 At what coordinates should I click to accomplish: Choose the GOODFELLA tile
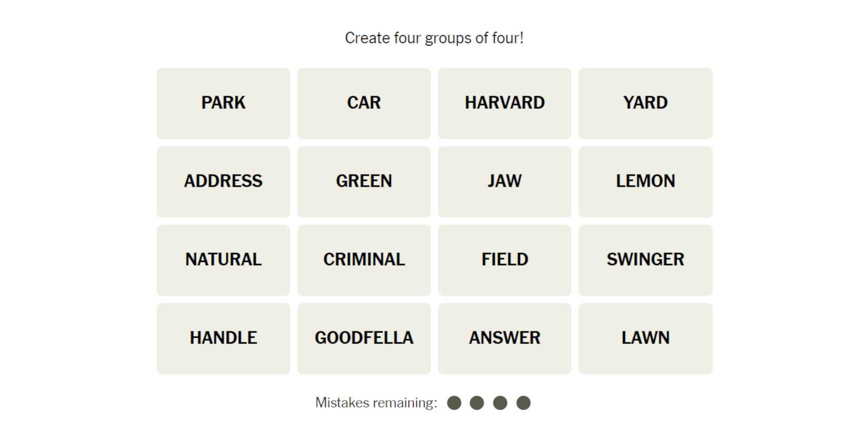click(x=364, y=338)
